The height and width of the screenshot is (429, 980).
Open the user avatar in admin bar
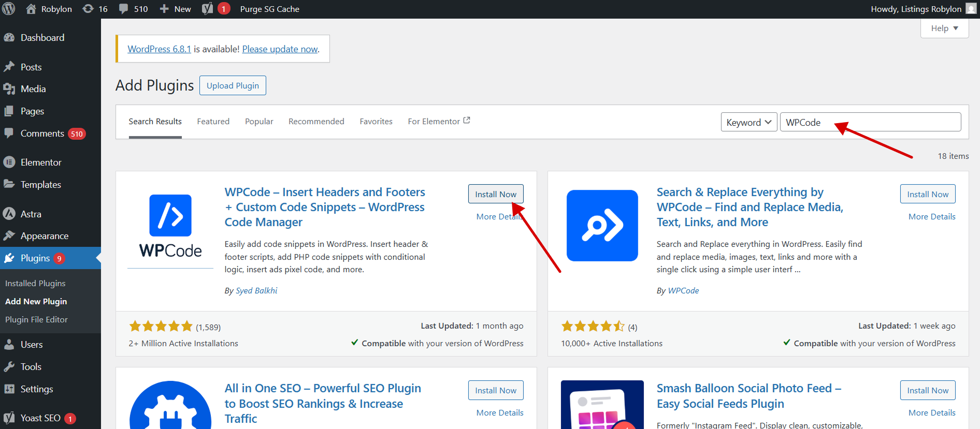coord(971,9)
